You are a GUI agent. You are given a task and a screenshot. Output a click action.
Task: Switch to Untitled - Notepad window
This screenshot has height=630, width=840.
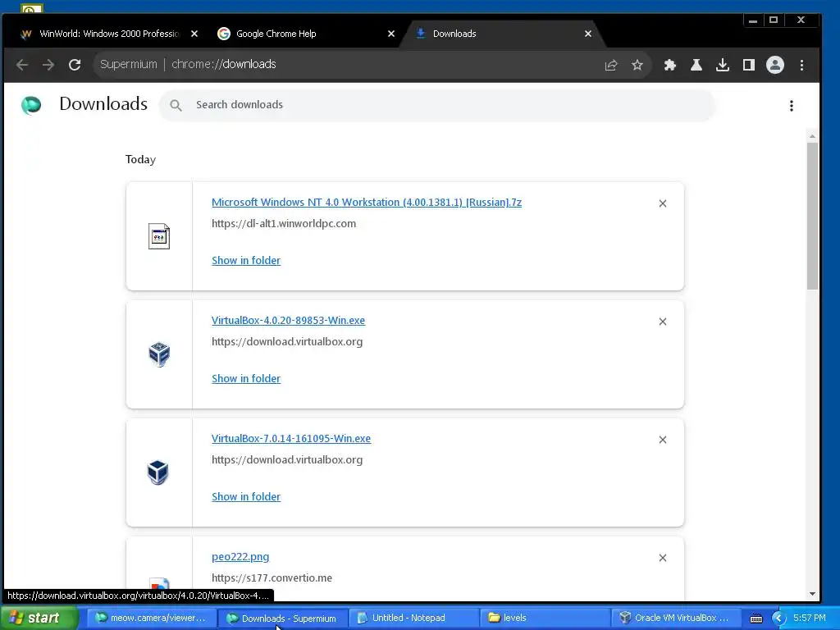click(413, 619)
